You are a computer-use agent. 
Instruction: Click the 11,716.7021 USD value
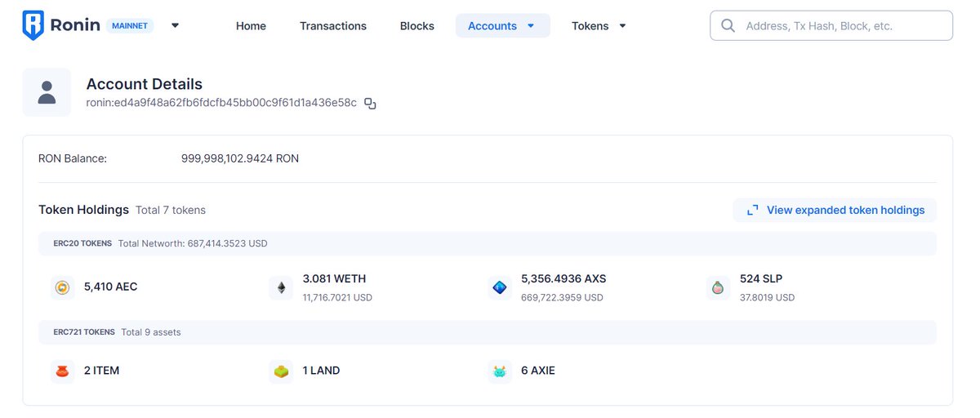[x=337, y=298]
